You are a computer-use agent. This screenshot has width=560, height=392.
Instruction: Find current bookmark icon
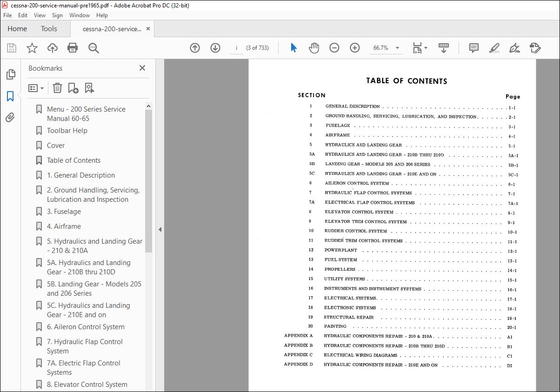(89, 88)
